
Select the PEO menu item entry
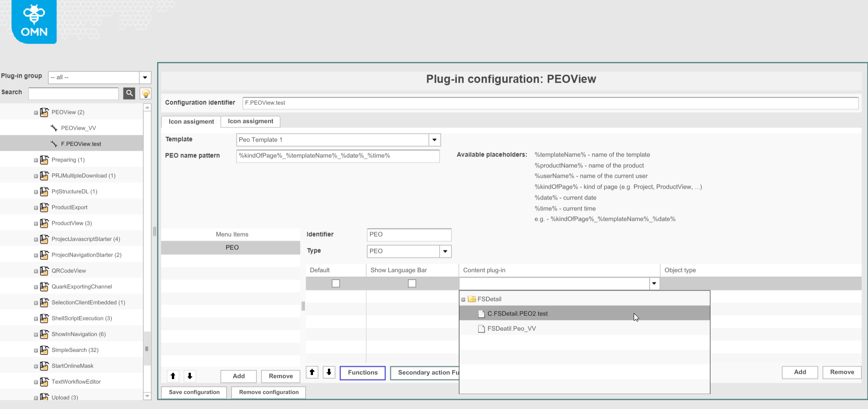(x=232, y=247)
